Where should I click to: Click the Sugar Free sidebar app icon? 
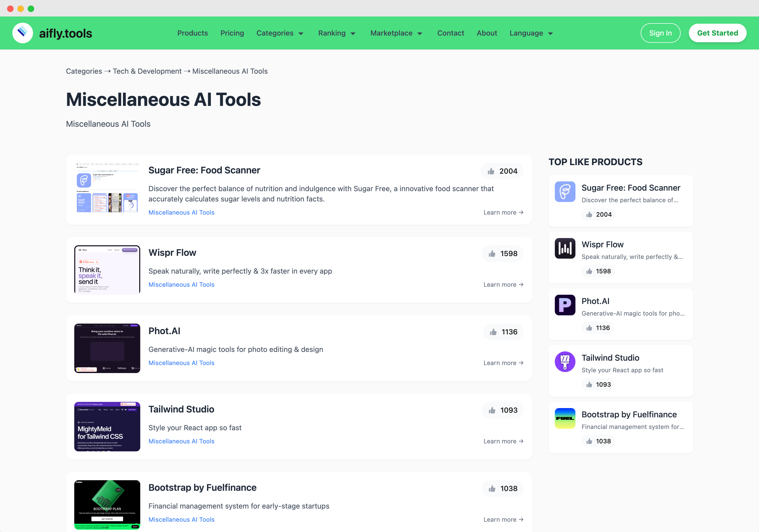565,192
